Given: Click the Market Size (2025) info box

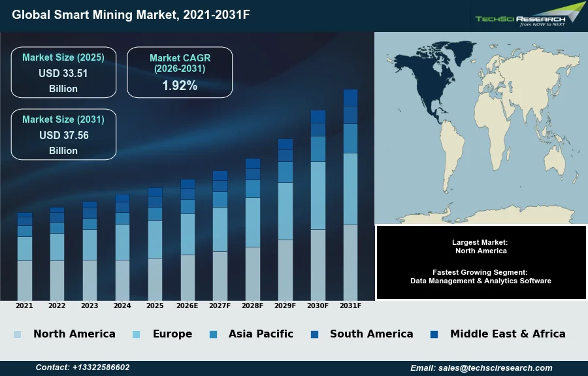Looking at the screenshot, I should tap(63, 72).
